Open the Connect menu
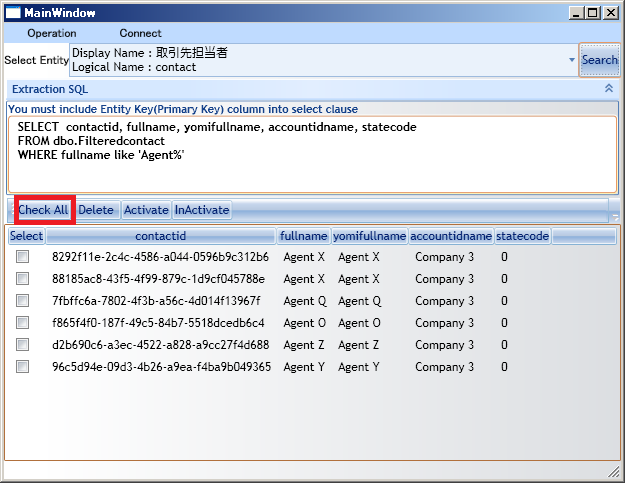The width and height of the screenshot is (625, 483). coord(140,33)
